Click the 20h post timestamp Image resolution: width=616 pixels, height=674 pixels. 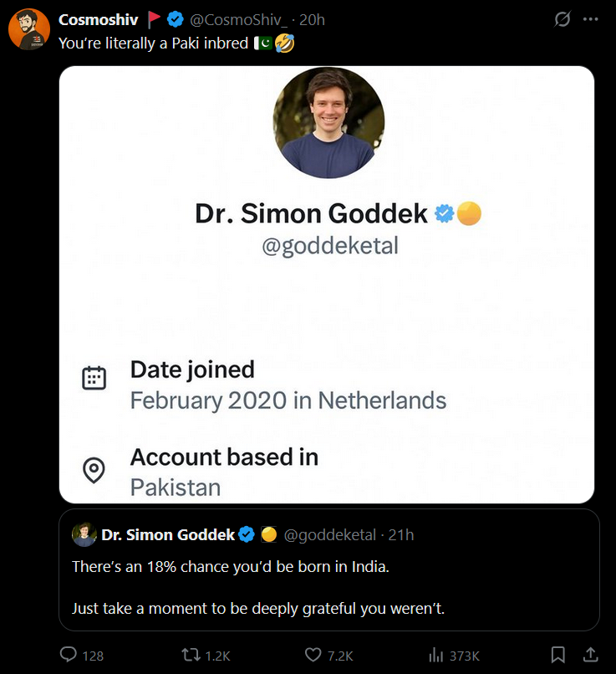coord(312,20)
